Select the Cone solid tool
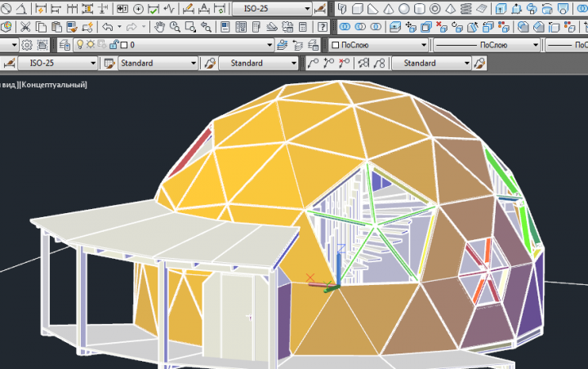The image size is (588, 369). [x=389, y=8]
